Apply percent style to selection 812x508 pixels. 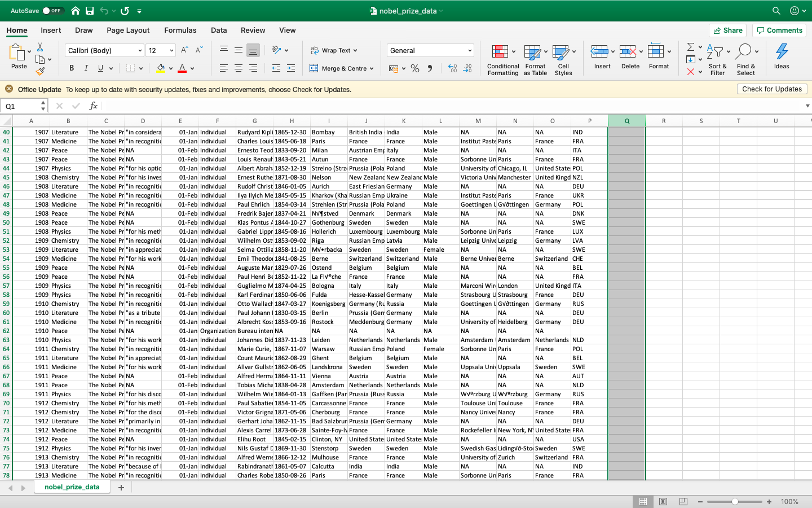tap(415, 67)
